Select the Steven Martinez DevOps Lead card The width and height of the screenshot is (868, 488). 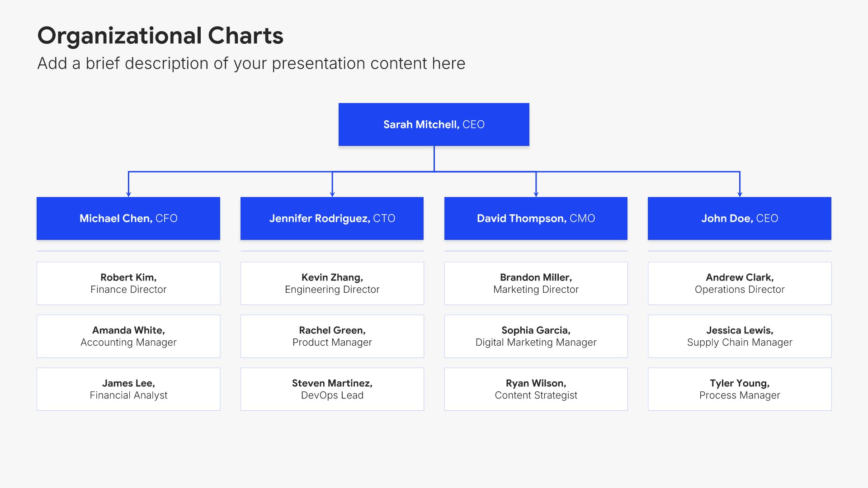332,389
